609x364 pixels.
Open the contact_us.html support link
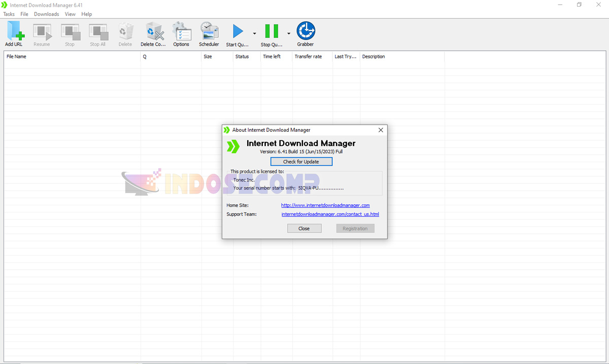click(x=330, y=214)
